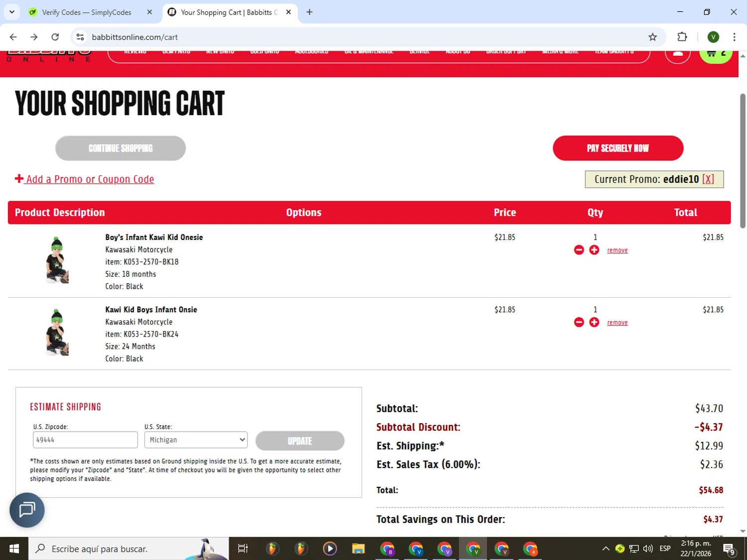Open the Windows notification center
This screenshot has width=747, height=560.
click(x=730, y=549)
